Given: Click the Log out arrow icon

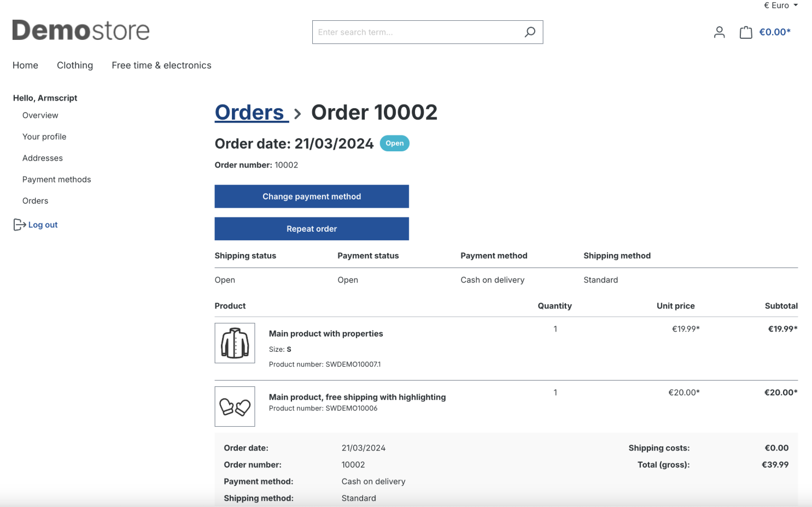Looking at the screenshot, I should (18, 224).
